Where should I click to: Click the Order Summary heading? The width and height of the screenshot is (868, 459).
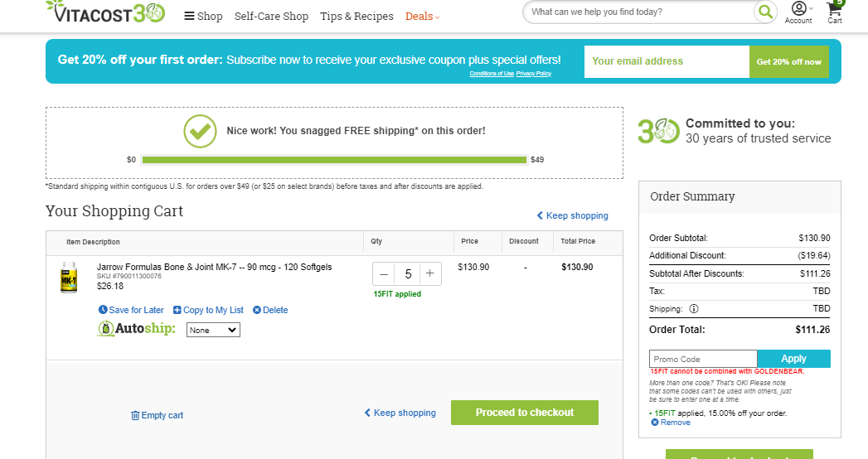click(692, 197)
